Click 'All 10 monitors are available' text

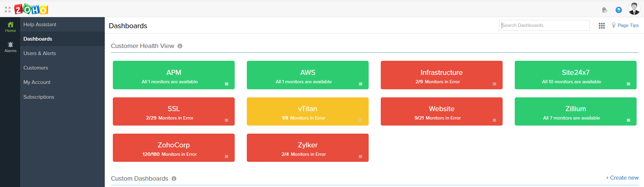tap(571, 82)
